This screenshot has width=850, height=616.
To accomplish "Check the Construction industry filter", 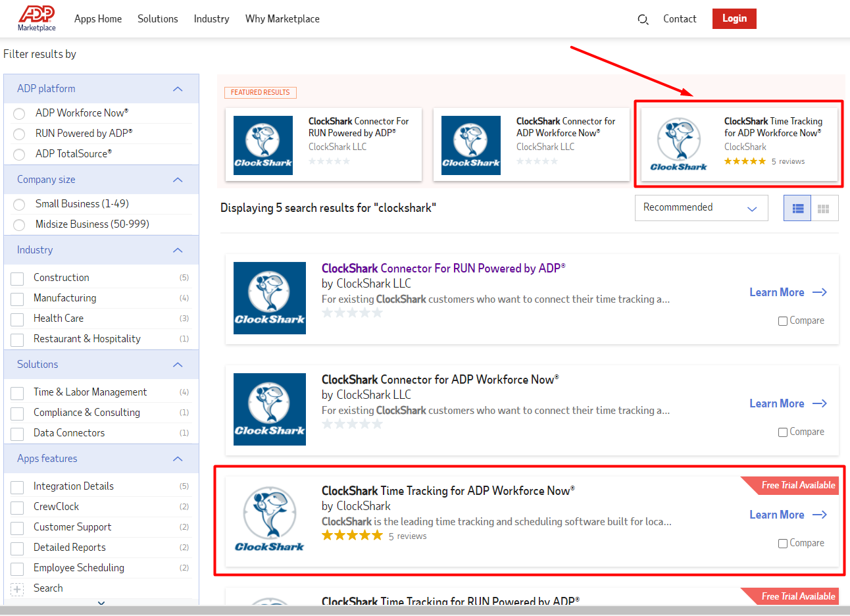I will tap(17, 278).
